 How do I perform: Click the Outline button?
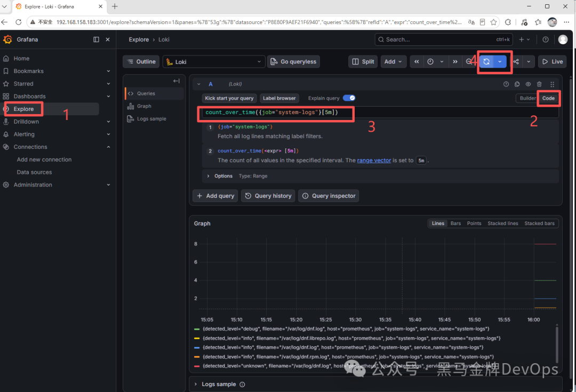coord(141,62)
